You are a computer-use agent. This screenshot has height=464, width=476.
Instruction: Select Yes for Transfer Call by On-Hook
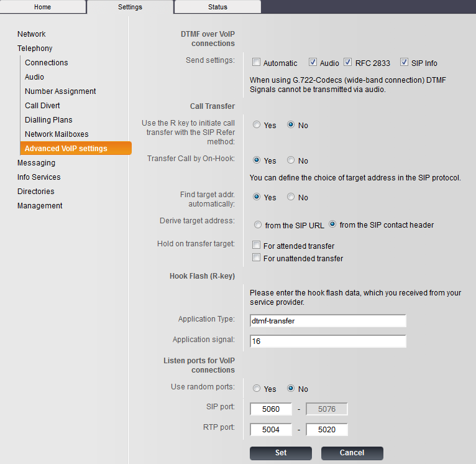(257, 160)
